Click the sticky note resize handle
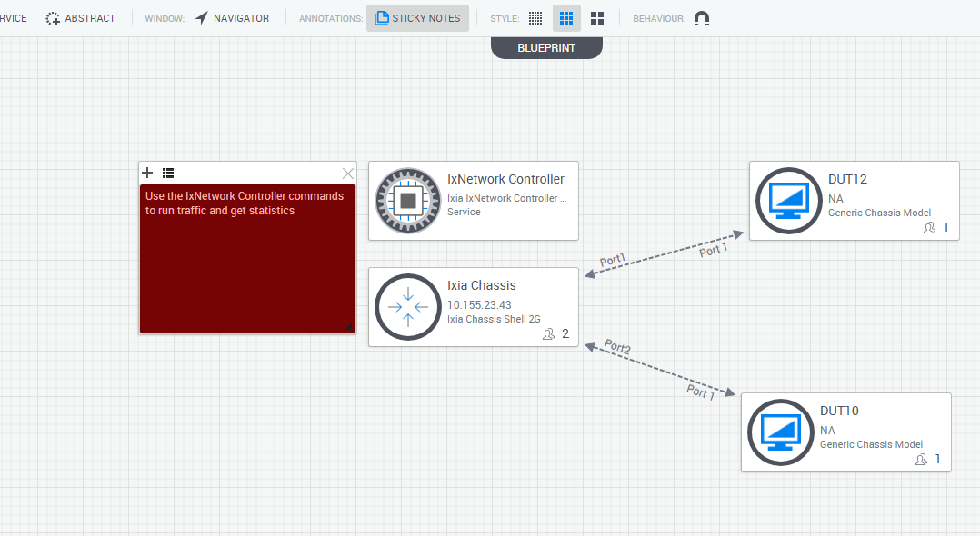The image size is (980, 536). click(349, 327)
